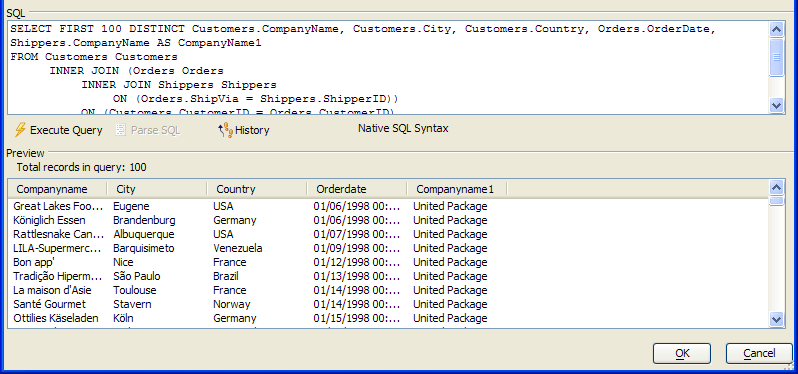Click the Native SQL Syntax label
Screen dimensions: 798x374
[x=403, y=129]
